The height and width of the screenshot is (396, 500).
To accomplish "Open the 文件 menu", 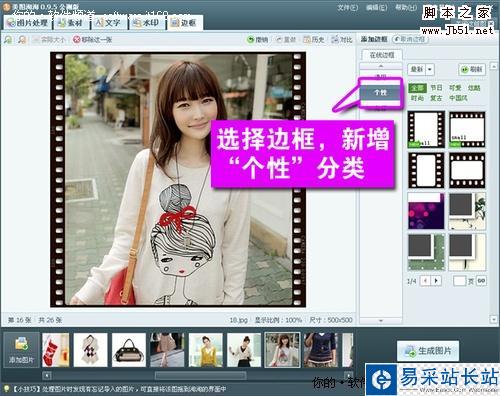I will (347, 7).
